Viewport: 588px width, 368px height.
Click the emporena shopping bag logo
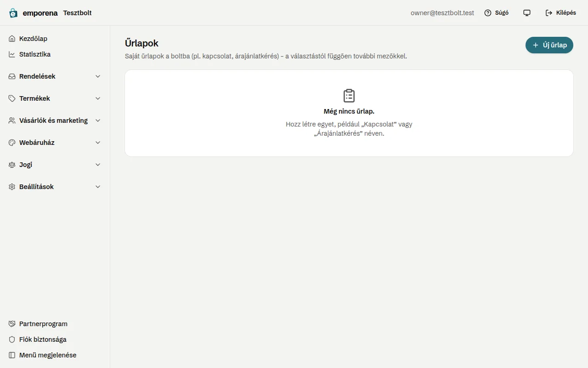tap(13, 13)
